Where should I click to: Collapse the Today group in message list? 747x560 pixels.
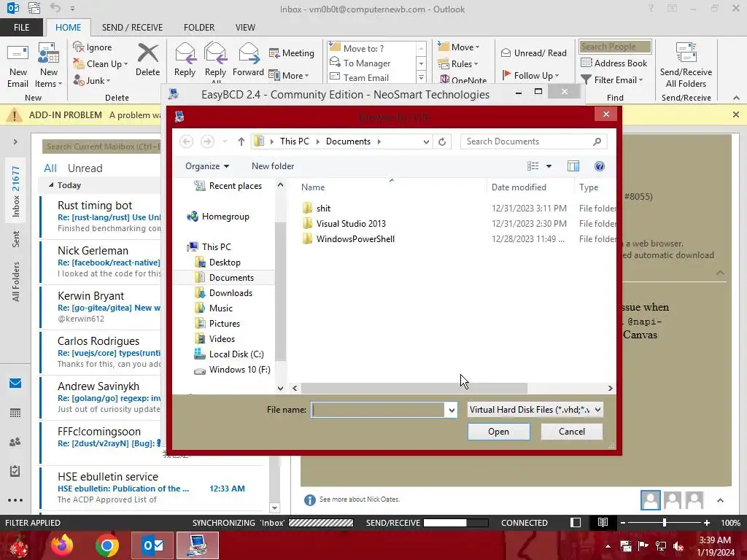51,184
